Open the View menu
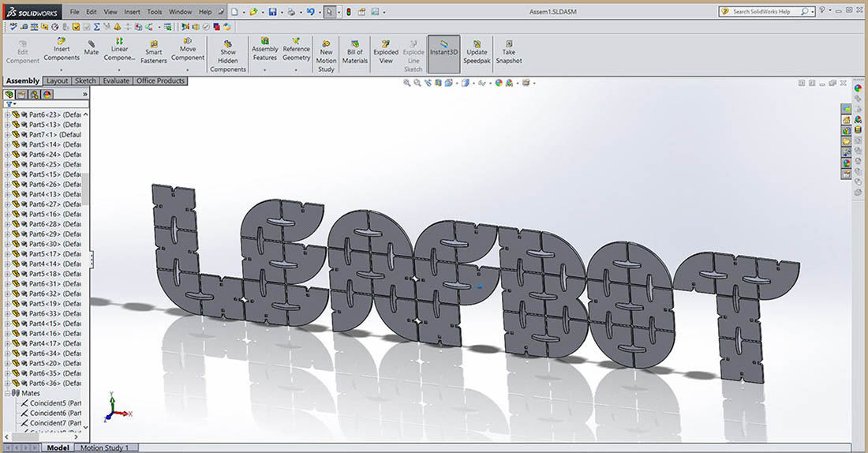This screenshot has width=868, height=453. (110, 12)
